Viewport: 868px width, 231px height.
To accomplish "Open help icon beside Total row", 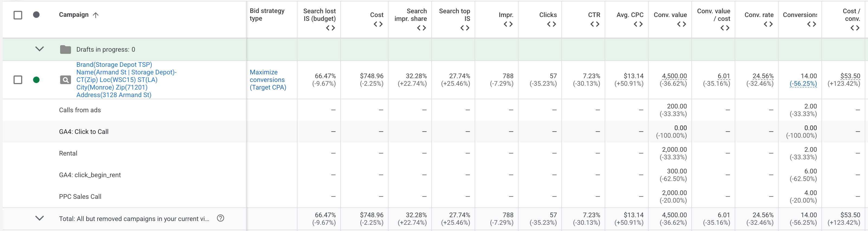I will [x=220, y=218].
